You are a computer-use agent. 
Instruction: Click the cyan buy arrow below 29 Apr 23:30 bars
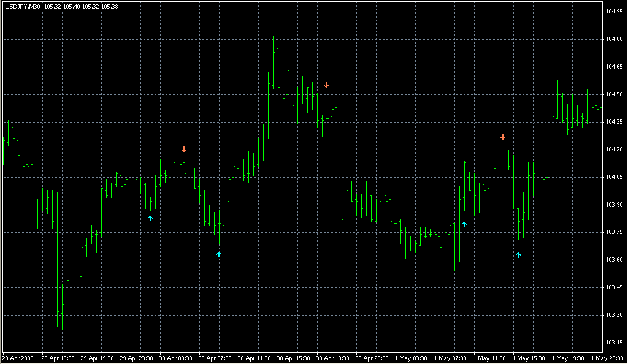pyautogui.click(x=150, y=218)
